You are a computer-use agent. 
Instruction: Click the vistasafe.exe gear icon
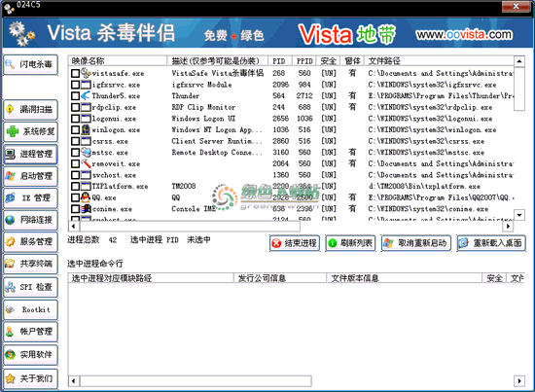point(86,73)
